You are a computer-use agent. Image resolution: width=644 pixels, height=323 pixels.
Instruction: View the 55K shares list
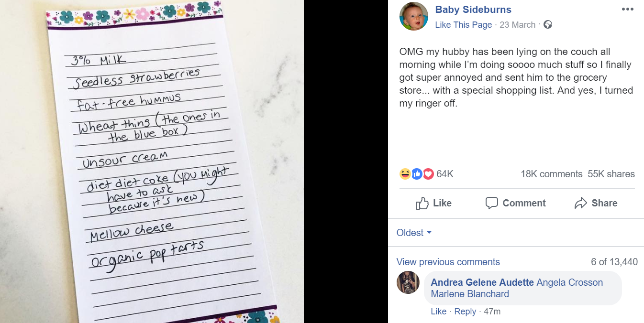click(611, 174)
